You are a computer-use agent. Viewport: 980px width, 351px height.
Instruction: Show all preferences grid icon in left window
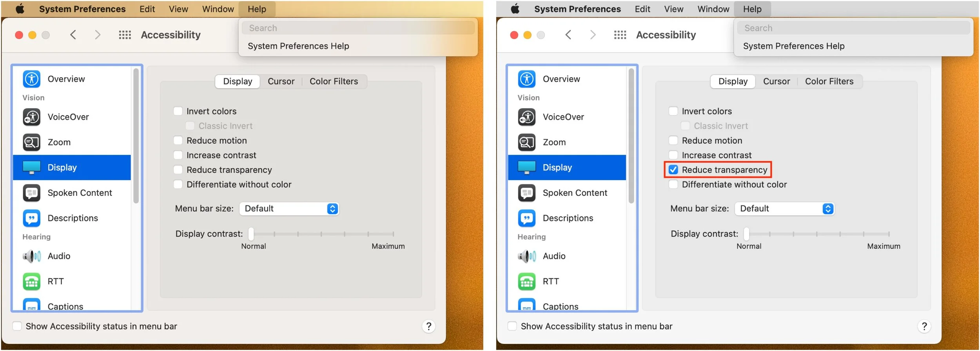pos(125,35)
